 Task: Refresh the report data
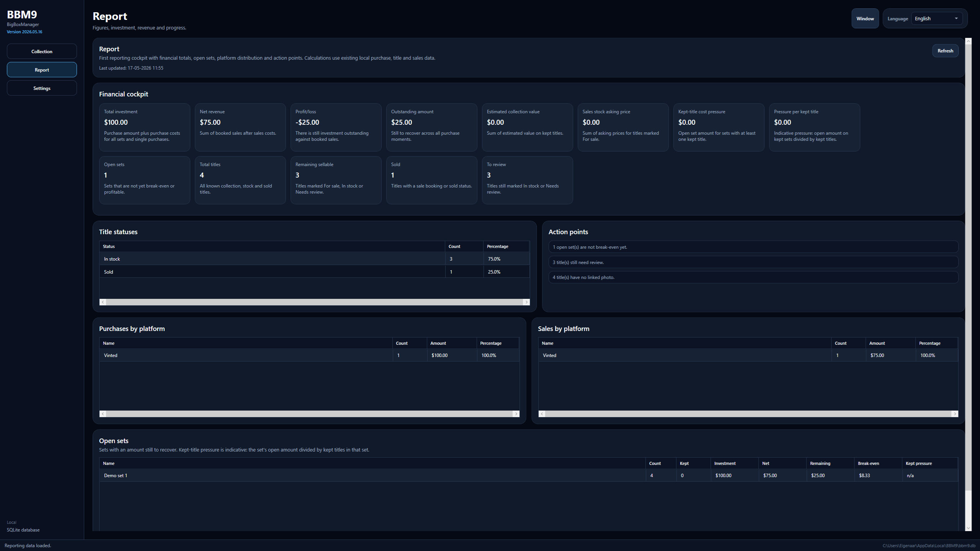click(945, 51)
